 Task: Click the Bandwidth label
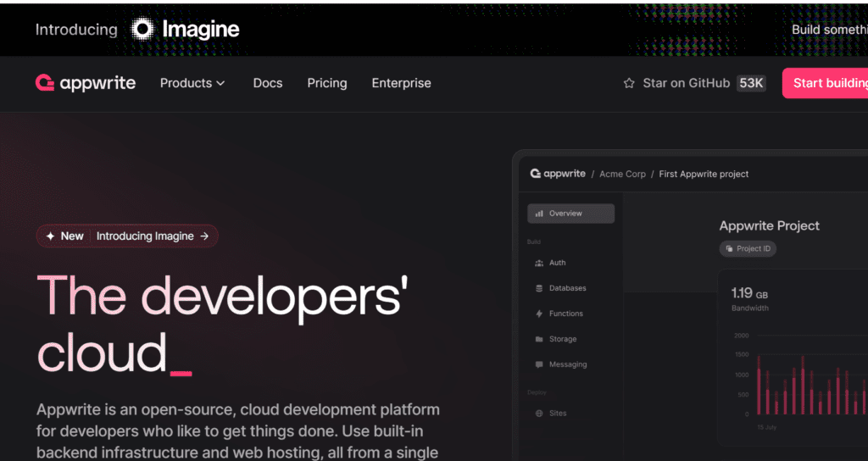750,308
